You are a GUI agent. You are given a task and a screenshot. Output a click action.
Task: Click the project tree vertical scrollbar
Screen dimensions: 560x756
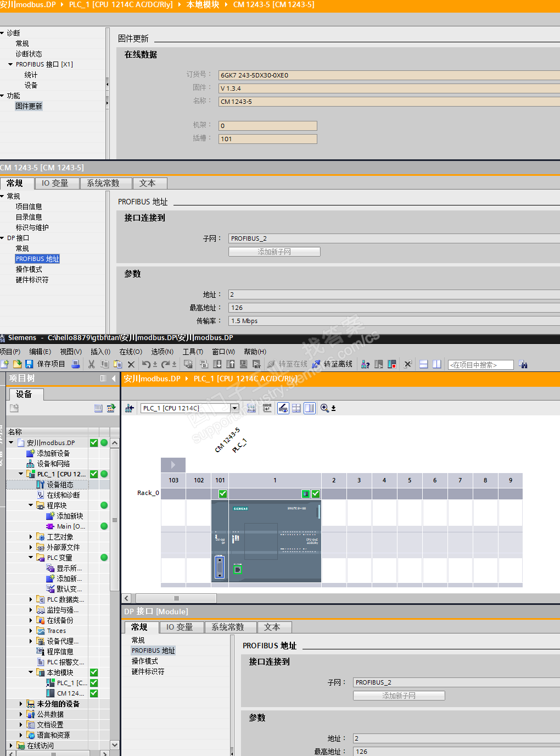click(115, 520)
